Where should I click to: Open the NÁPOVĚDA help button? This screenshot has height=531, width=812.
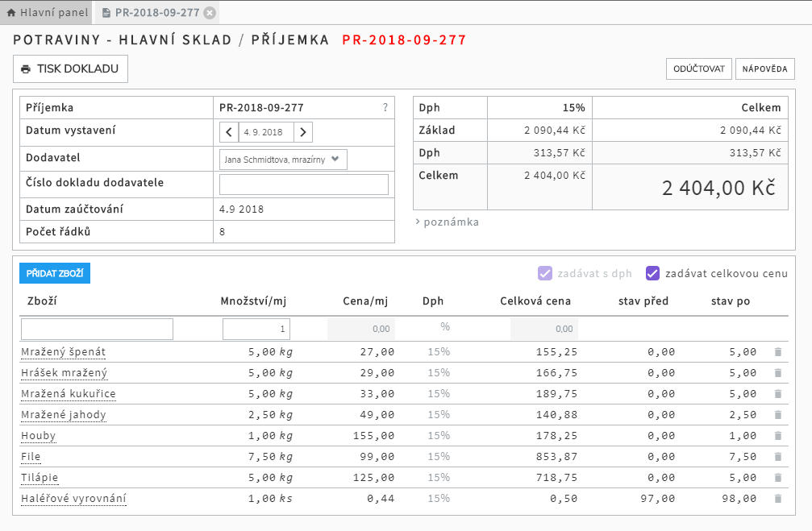click(764, 69)
